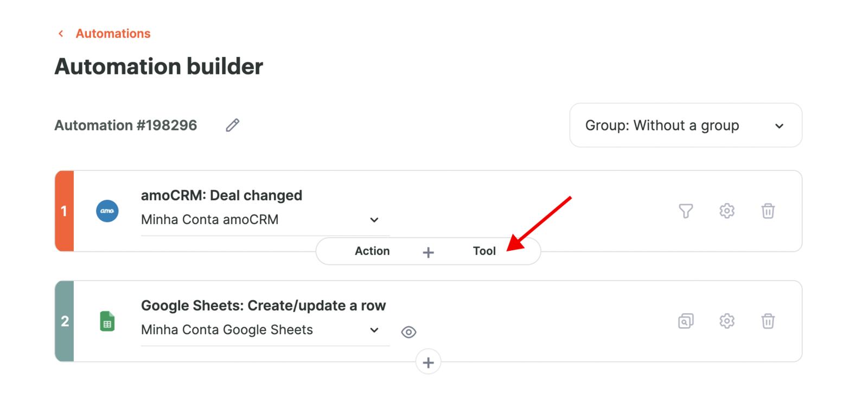Delete the amoCRM Deal changed step

pyautogui.click(x=768, y=211)
